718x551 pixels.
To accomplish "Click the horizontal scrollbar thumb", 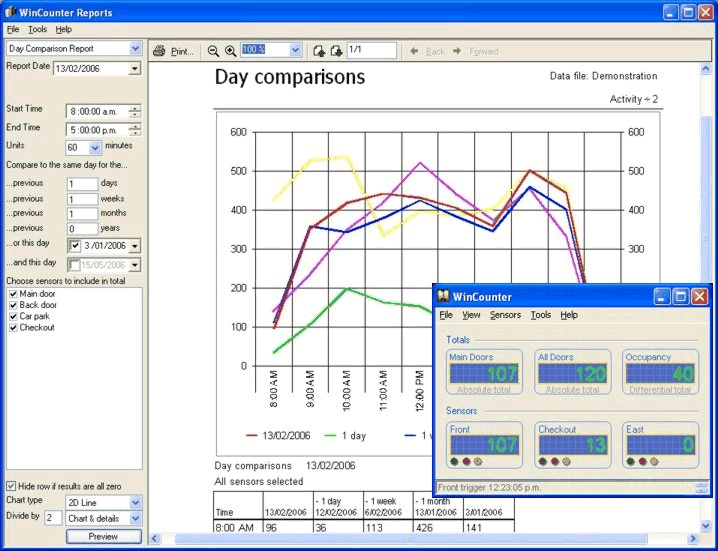I will [x=411, y=538].
